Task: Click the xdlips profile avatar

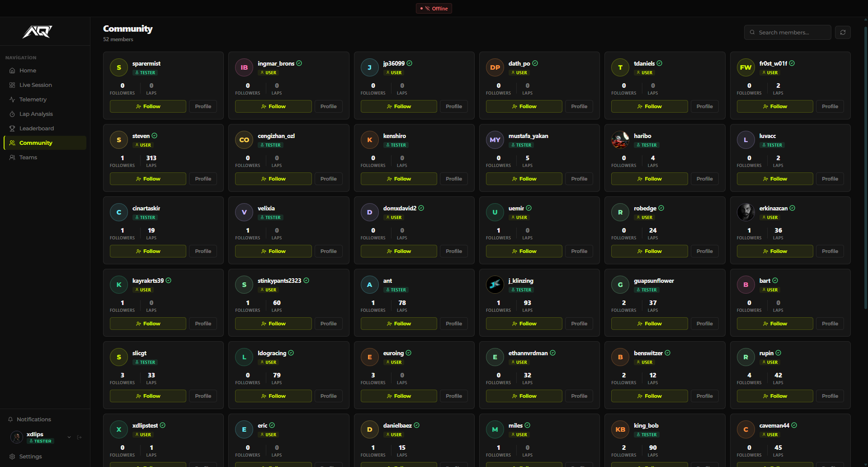Action: coord(17,437)
